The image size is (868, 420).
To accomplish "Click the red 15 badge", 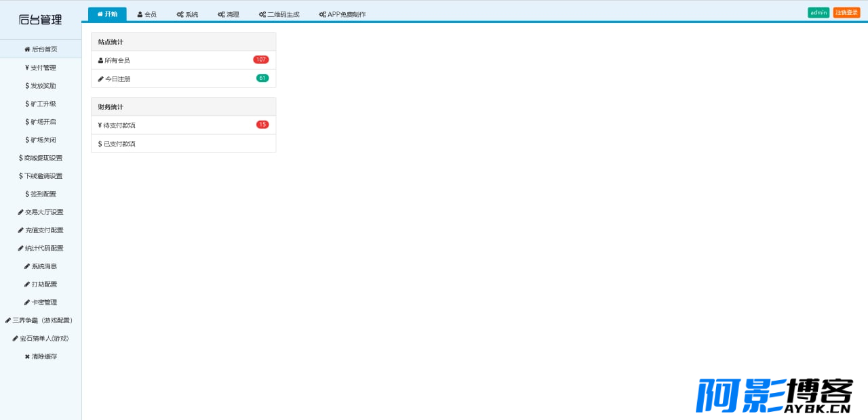I will [262, 125].
